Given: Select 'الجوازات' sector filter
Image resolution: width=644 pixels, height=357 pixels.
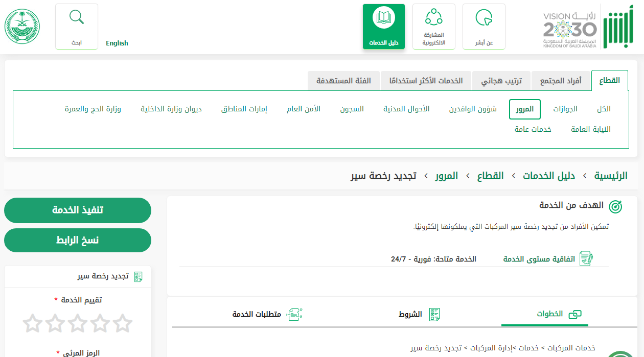Looking at the screenshot, I should pos(565,109).
